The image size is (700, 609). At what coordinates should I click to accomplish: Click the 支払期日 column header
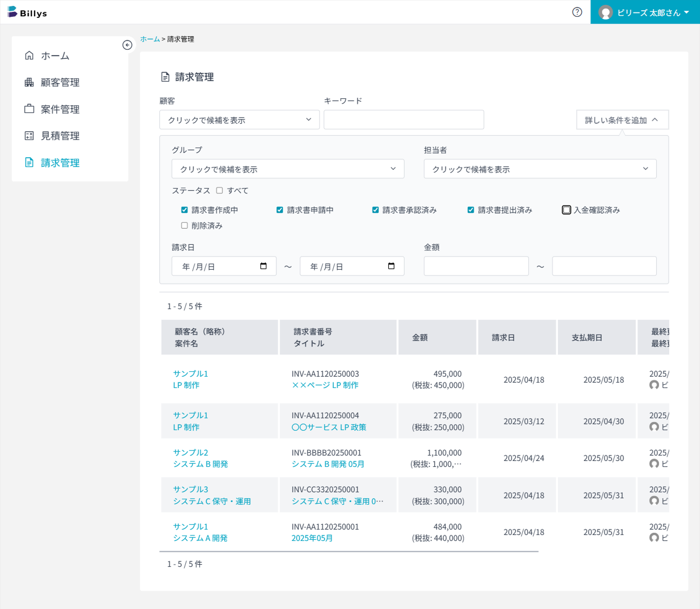tap(597, 337)
